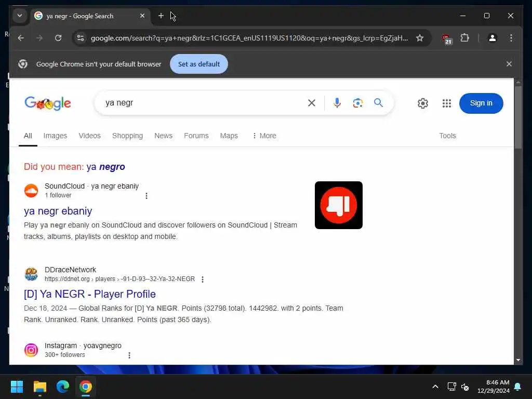532x399 pixels.
Task: Open Chrome's three-dot menu
Action: (x=511, y=38)
